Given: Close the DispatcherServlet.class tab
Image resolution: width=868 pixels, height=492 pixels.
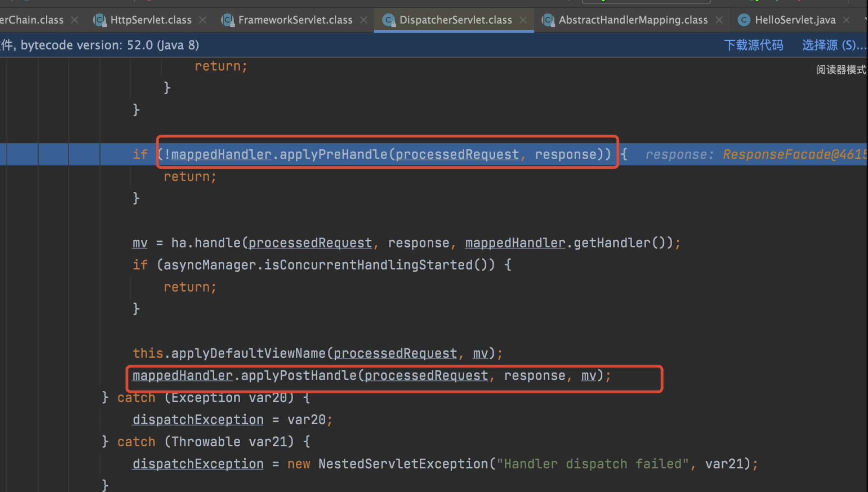Looking at the screenshot, I should coord(523,20).
